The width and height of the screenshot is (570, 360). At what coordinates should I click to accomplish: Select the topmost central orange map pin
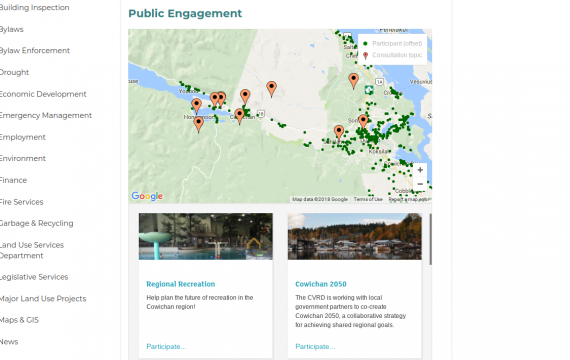pos(272,89)
